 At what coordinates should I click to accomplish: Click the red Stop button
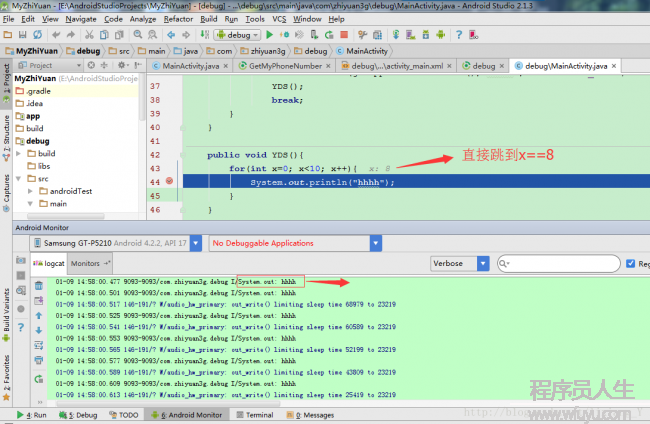(344, 35)
